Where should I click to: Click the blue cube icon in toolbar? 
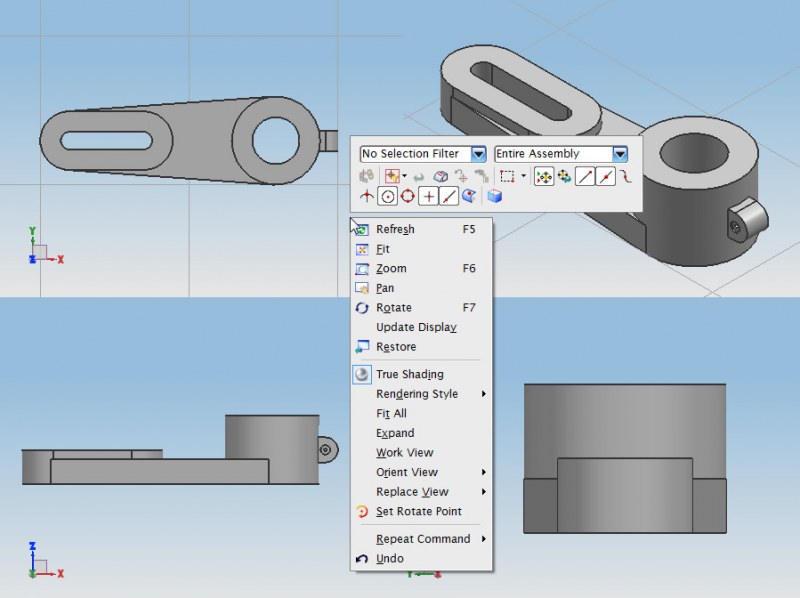[x=494, y=196]
